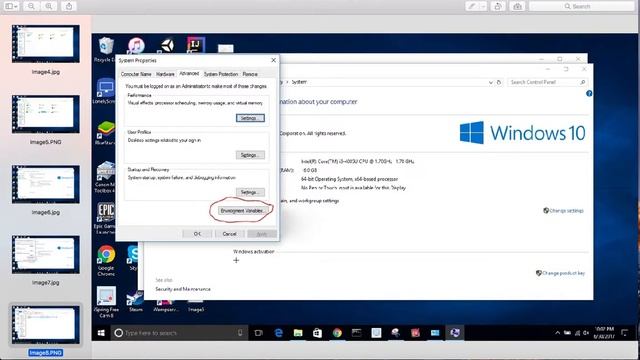Open Control Panel help question mark
Viewport: 640px width, 360px height.
(x=589, y=93)
